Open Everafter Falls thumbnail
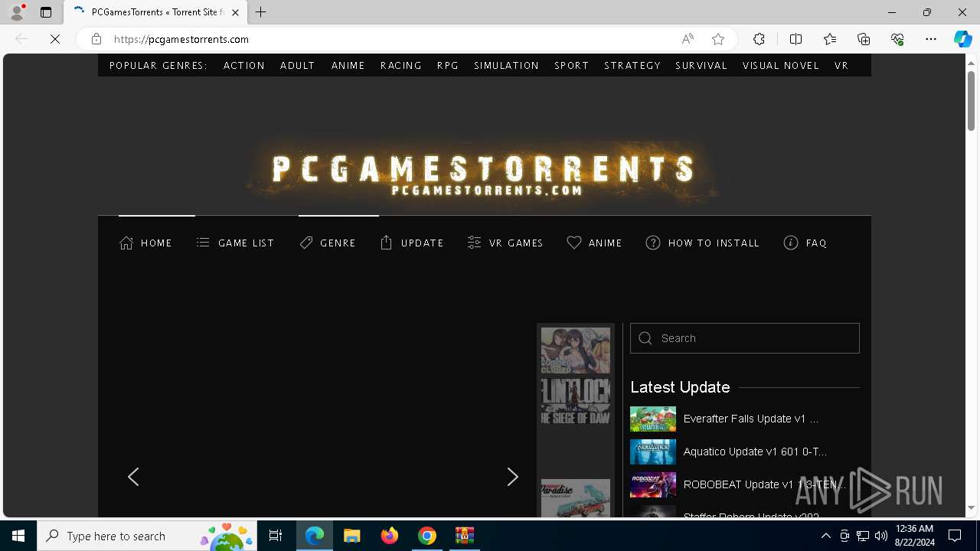980x551 pixels. point(653,419)
